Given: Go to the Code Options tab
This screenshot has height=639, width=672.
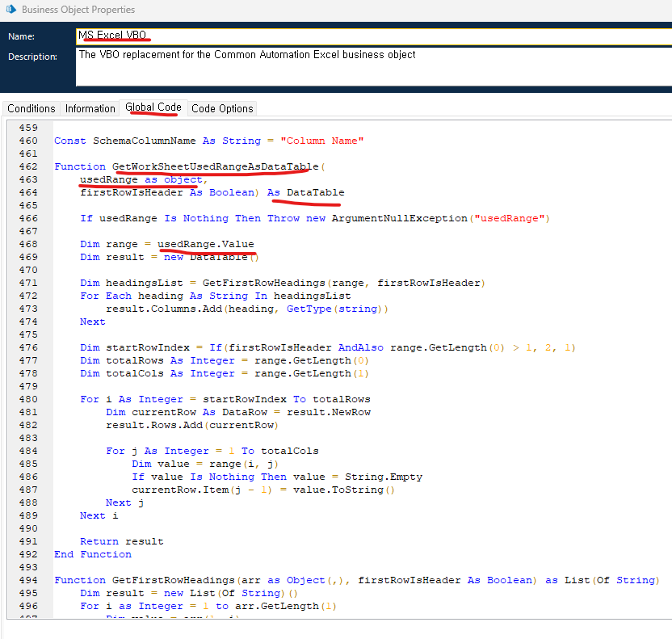Looking at the screenshot, I should pos(222,108).
